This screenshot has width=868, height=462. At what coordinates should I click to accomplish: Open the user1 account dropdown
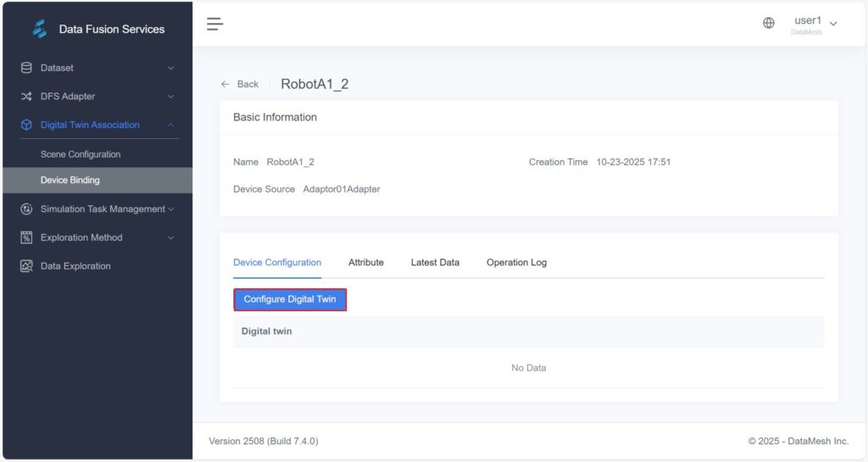coord(815,23)
